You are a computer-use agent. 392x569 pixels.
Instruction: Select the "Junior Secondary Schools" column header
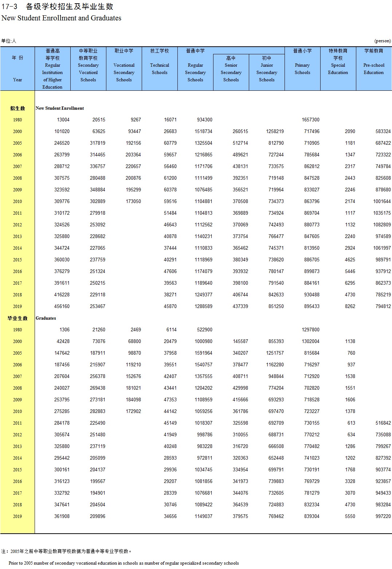[267, 72]
